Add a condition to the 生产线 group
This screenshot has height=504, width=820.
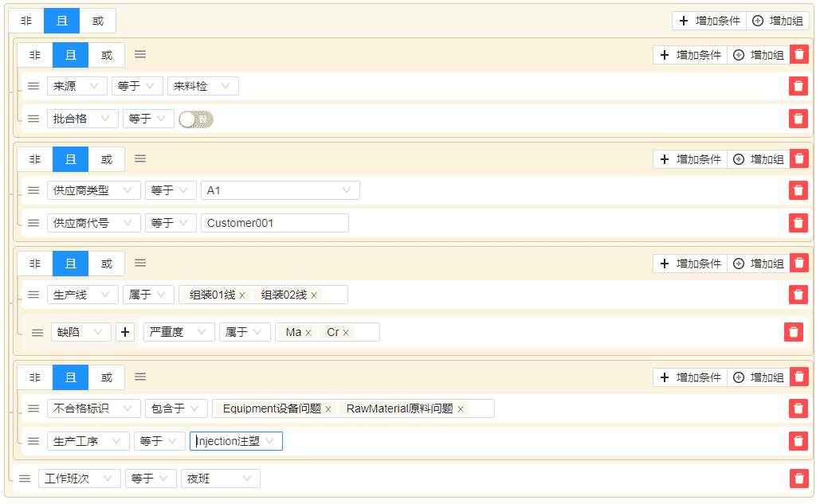690,264
